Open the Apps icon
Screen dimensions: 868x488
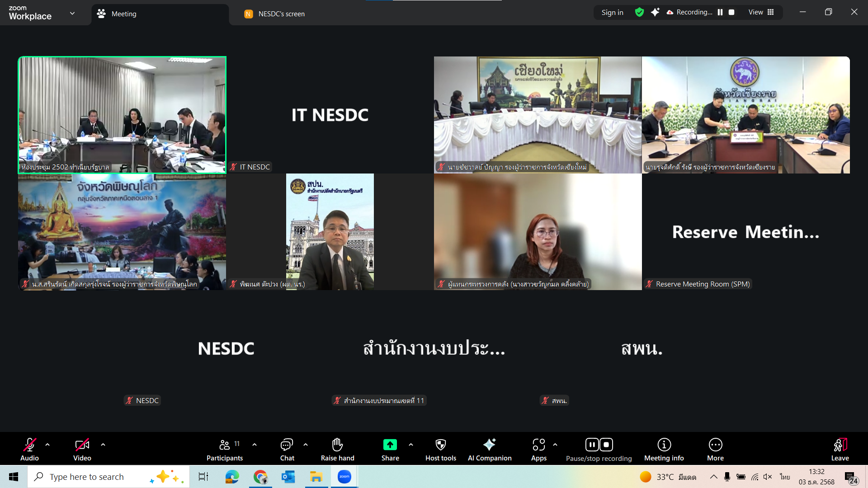538,445
